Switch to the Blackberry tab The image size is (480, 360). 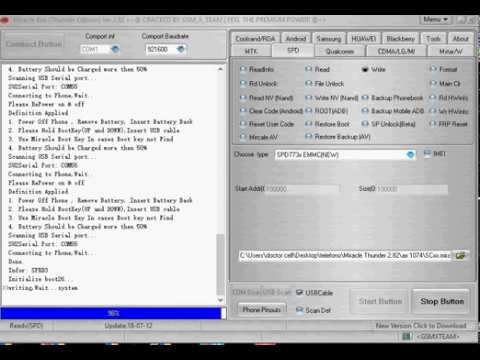click(x=400, y=39)
